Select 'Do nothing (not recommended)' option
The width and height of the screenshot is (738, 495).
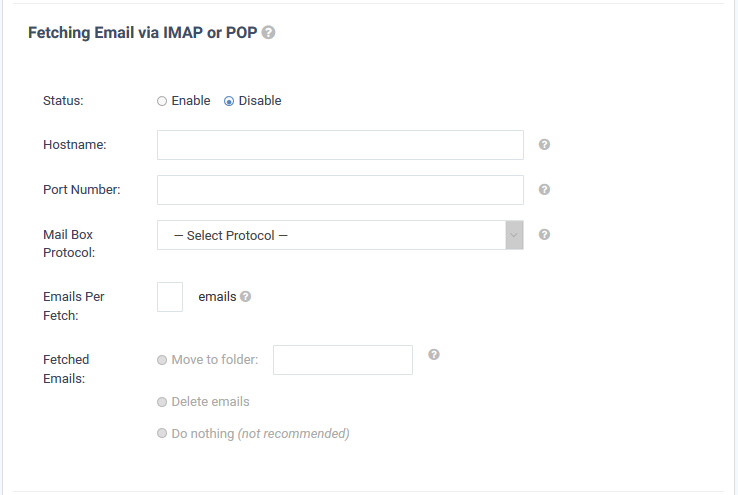tap(162, 433)
